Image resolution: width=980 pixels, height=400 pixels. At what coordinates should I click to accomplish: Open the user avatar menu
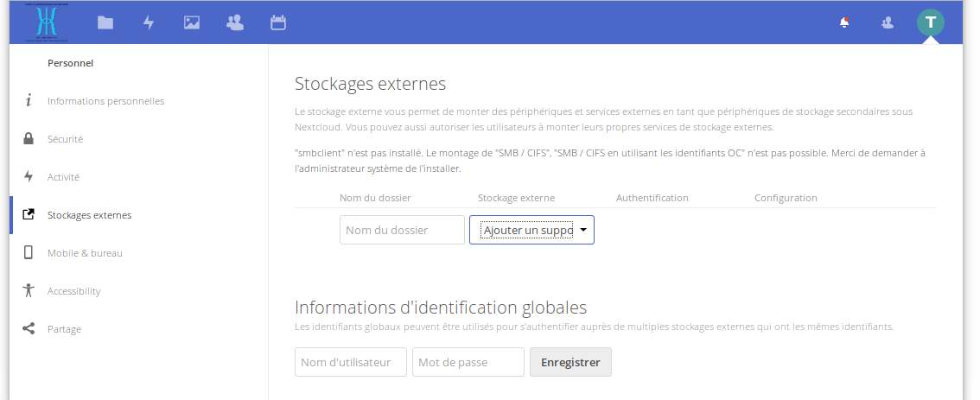tap(931, 22)
